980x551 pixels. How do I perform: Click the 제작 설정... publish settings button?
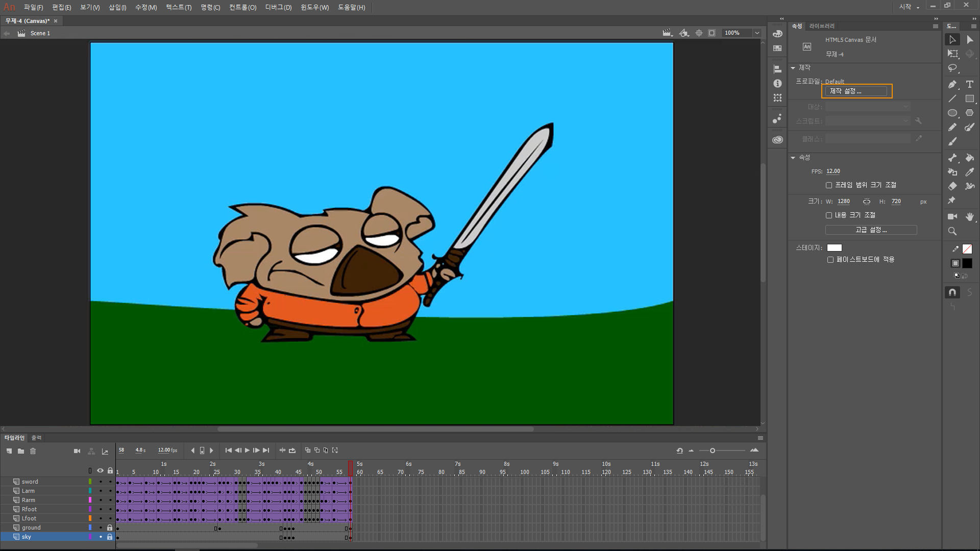pyautogui.click(x=856, y=91)
